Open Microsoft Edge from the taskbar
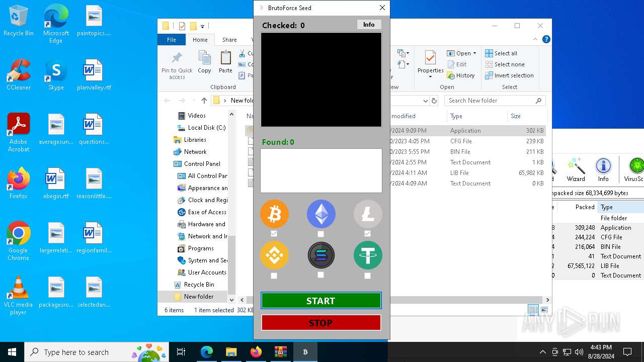The width and height of the screenshot is (644, 362). coord(207,352)
